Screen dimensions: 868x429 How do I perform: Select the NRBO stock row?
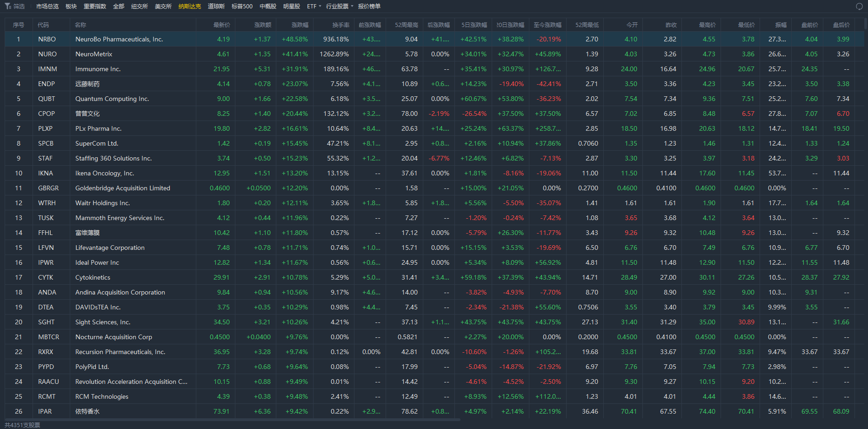(x=434, y=39)
